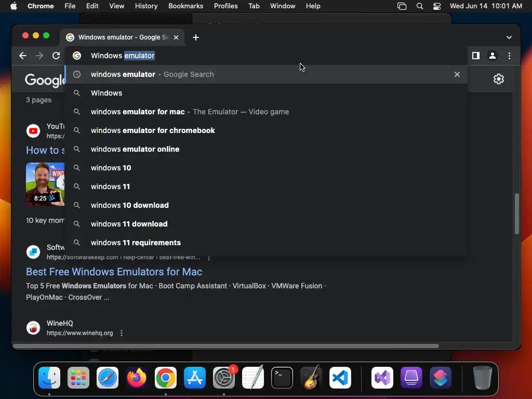
Task: Click the SoftwareKeep favicon icon
Action: click(33, 252)
